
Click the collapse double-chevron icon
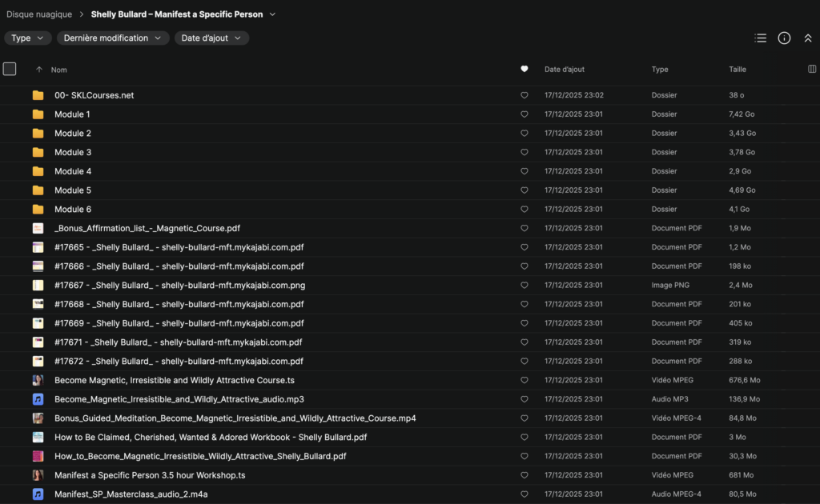tap(807, 38)
